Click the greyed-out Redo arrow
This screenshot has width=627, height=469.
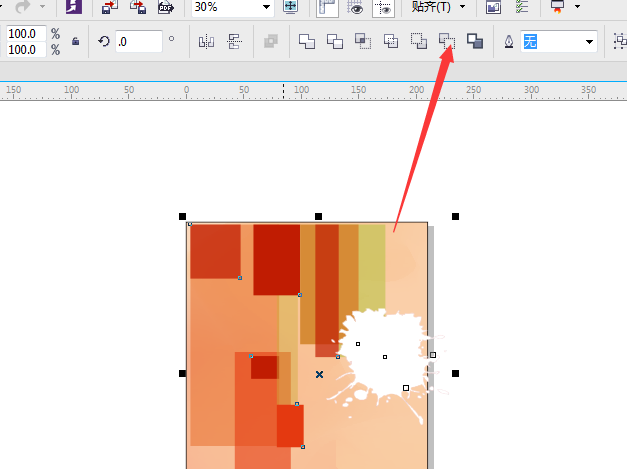(22, 6)
